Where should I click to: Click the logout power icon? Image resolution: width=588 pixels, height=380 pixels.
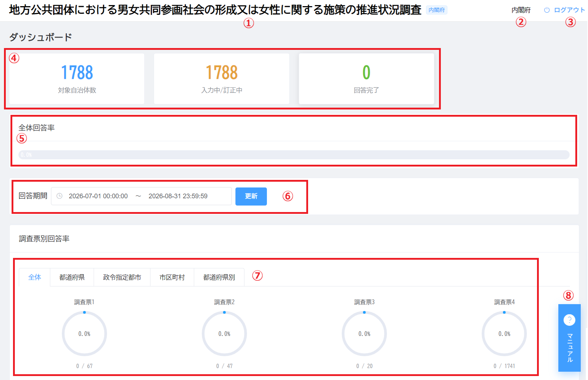point(547,10)
